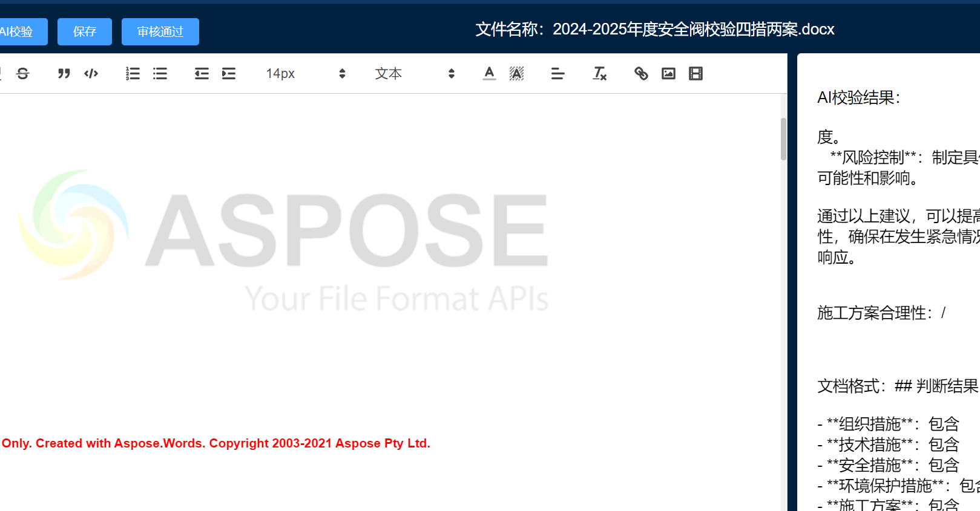980x511 pixels.
Task: Click the 文档格式 判断结果 line
Action: tap(898, 386)
